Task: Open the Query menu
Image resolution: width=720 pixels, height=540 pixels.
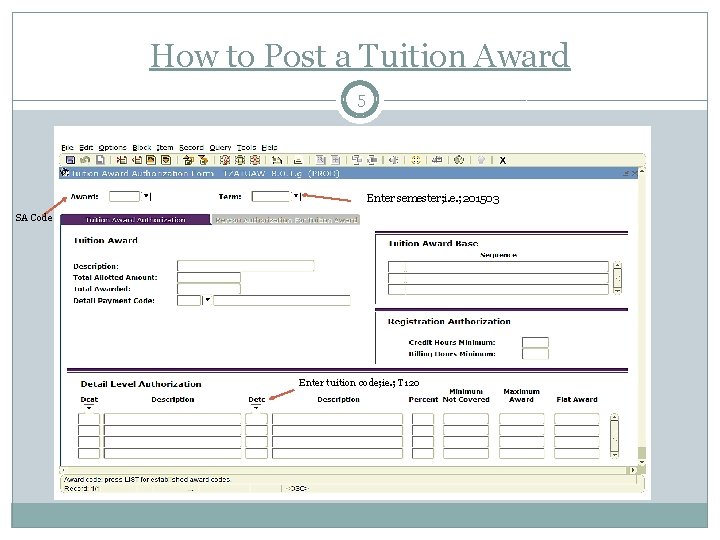Action: (220, 147)
